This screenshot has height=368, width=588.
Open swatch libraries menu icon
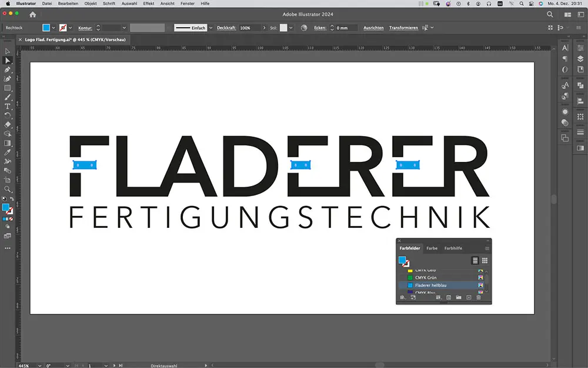point(403,297)
